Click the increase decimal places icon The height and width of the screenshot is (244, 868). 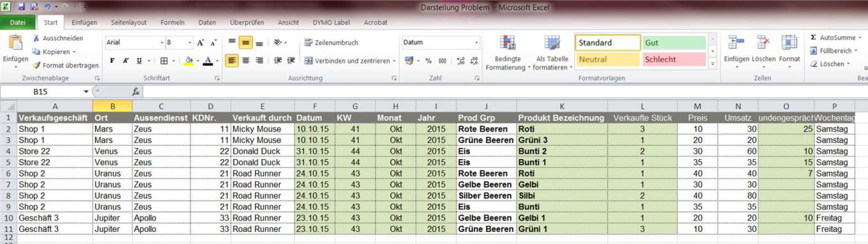point(461,61)
